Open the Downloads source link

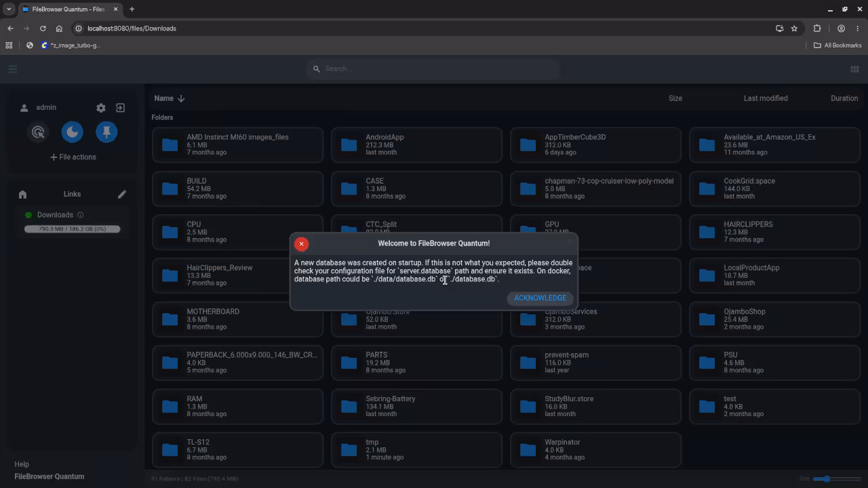pos(55,215)
